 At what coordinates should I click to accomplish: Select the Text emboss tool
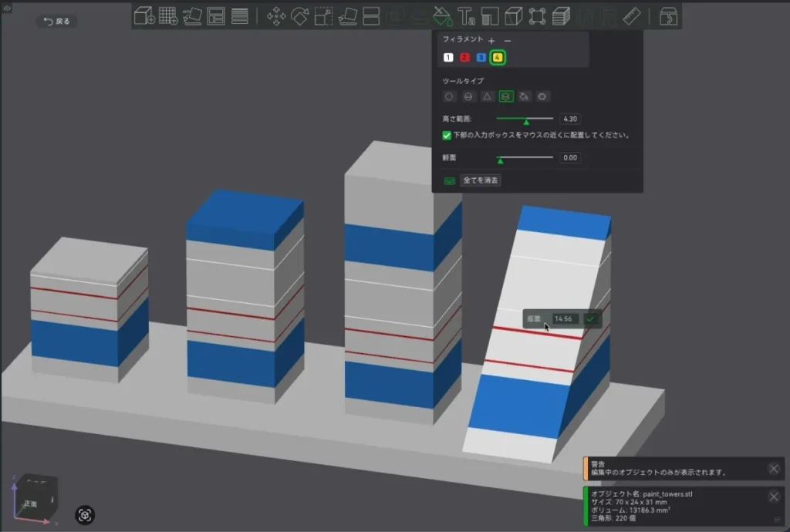(x=466, y=16)
